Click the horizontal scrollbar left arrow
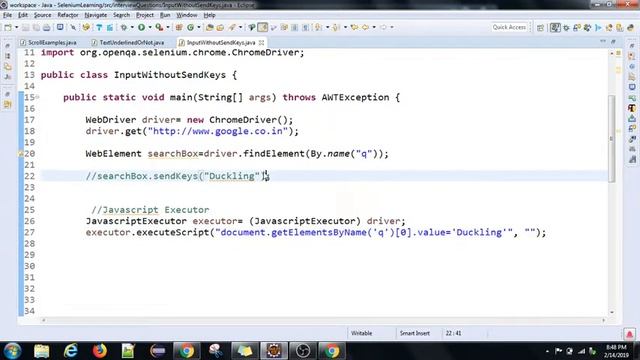The height and width of the screenshot is (360, 640). click(43, 320)
